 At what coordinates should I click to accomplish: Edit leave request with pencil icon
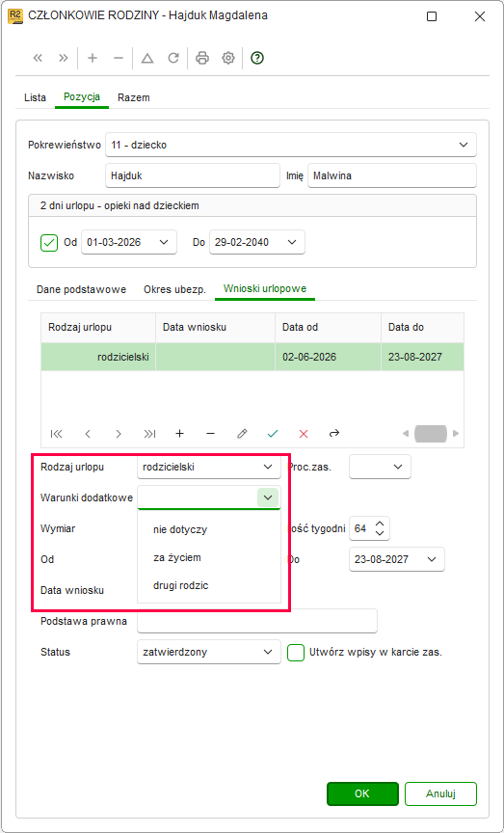[x=242, y=434]
